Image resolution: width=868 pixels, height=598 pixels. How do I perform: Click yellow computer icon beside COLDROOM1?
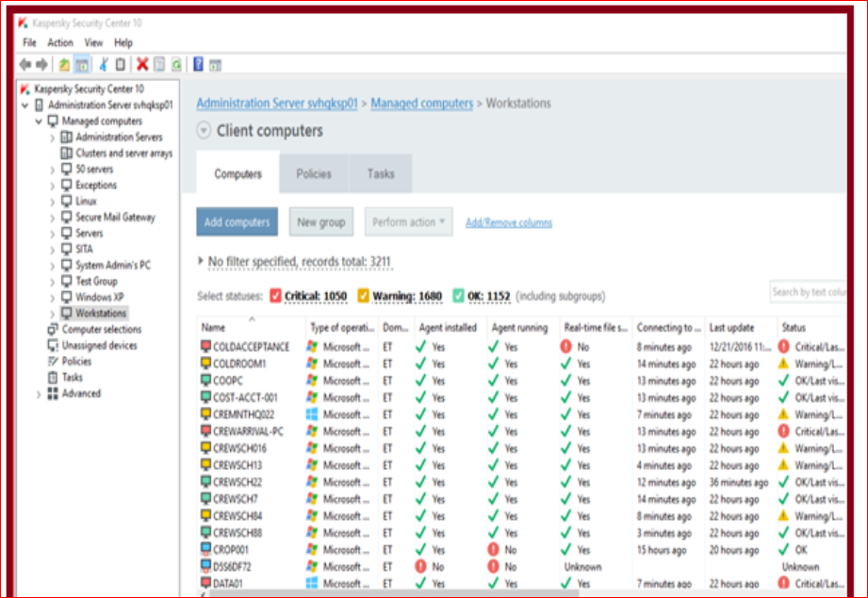click(x=205, y=364)
